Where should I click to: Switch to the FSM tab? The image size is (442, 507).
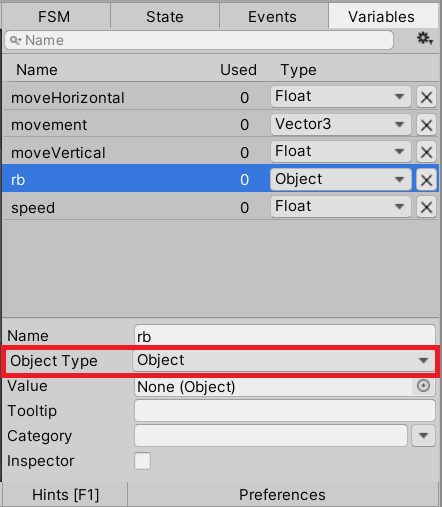point(56,16)
